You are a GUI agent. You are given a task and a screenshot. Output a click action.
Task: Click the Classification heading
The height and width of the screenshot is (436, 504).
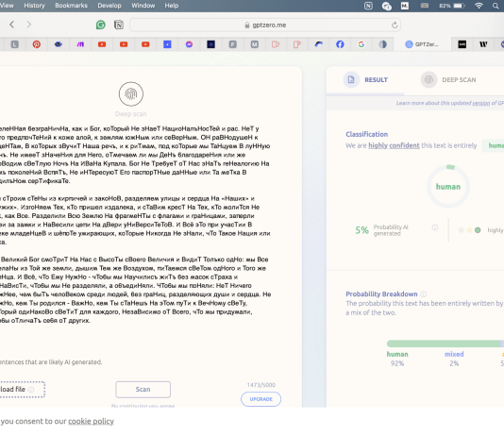coord(367,134)
